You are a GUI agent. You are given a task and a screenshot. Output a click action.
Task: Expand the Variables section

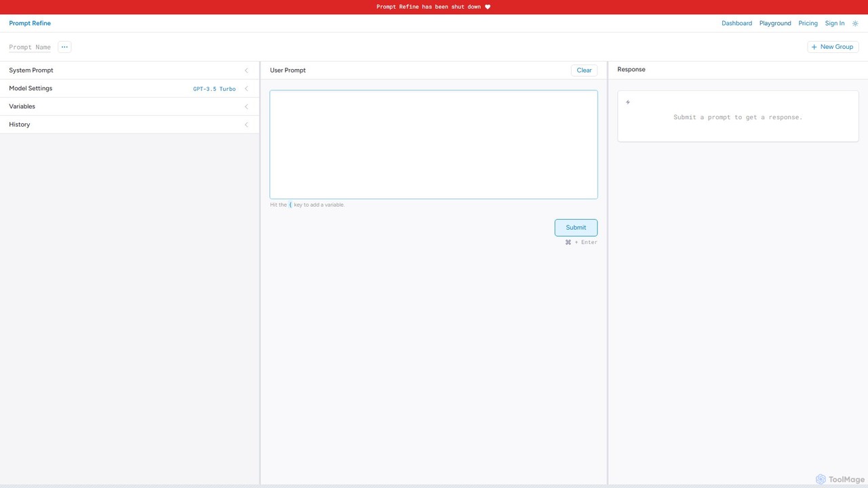pyautogui.click(x=129, y=106)
